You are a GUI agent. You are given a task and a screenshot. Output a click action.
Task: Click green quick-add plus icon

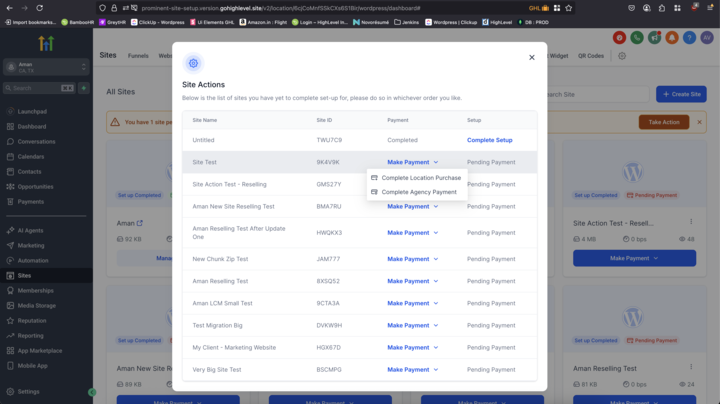coord(84,88)
